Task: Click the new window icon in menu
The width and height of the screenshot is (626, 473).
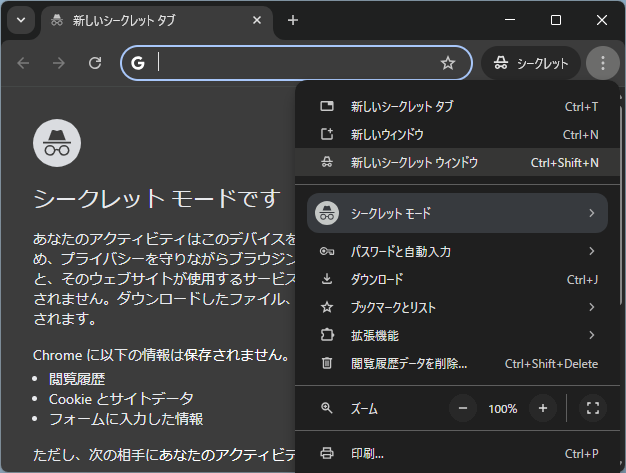Action: click(327, 134)
